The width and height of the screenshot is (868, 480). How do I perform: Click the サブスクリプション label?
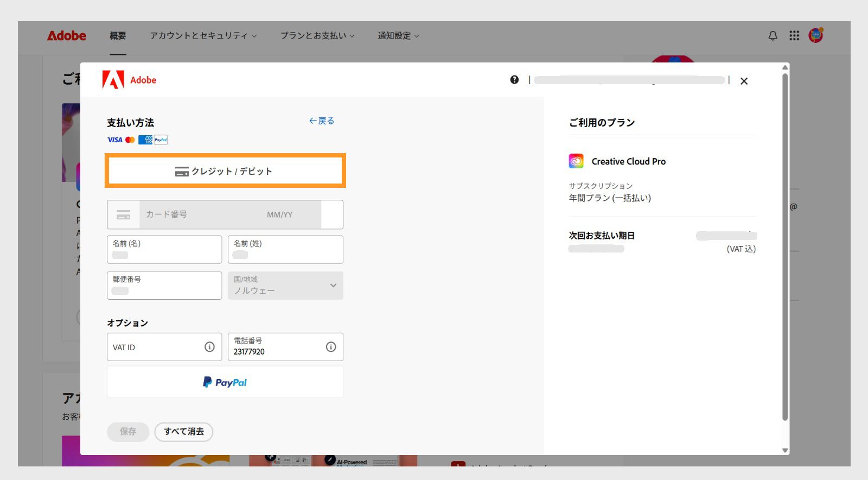click(601, 186)
